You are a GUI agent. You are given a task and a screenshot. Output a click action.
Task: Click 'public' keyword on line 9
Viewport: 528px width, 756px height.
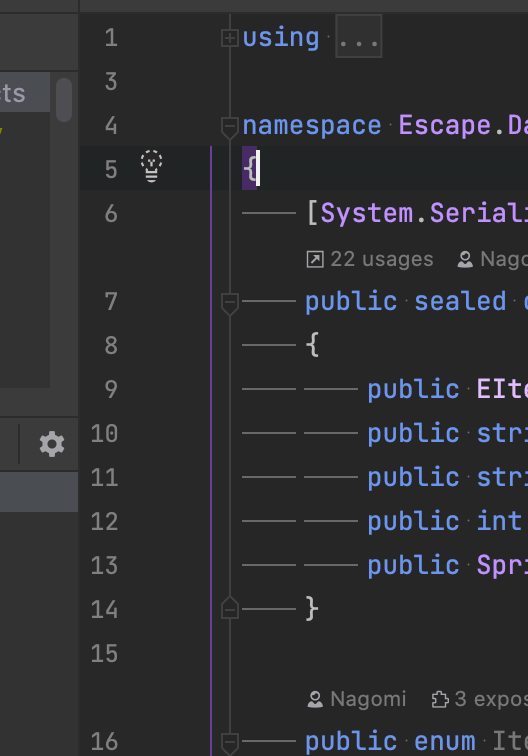(x=413, y=390)
